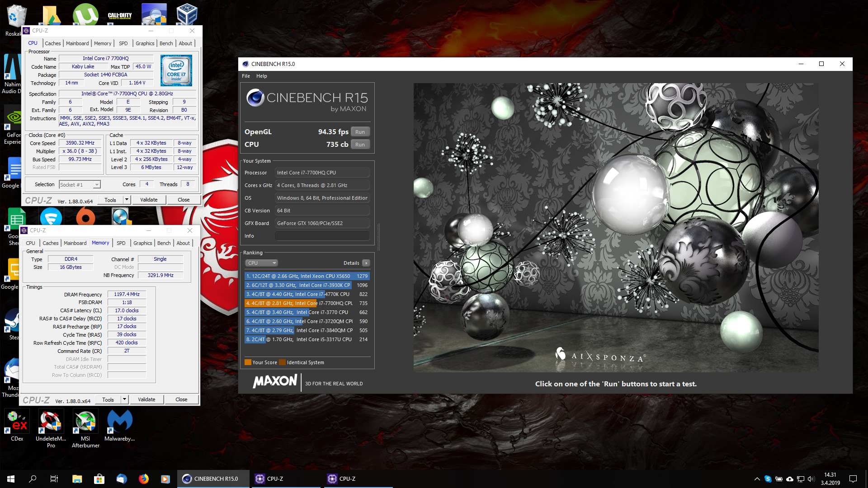
Task: Expand Tools dropdown arrow in CPU tab window
Action: point(127,200)
